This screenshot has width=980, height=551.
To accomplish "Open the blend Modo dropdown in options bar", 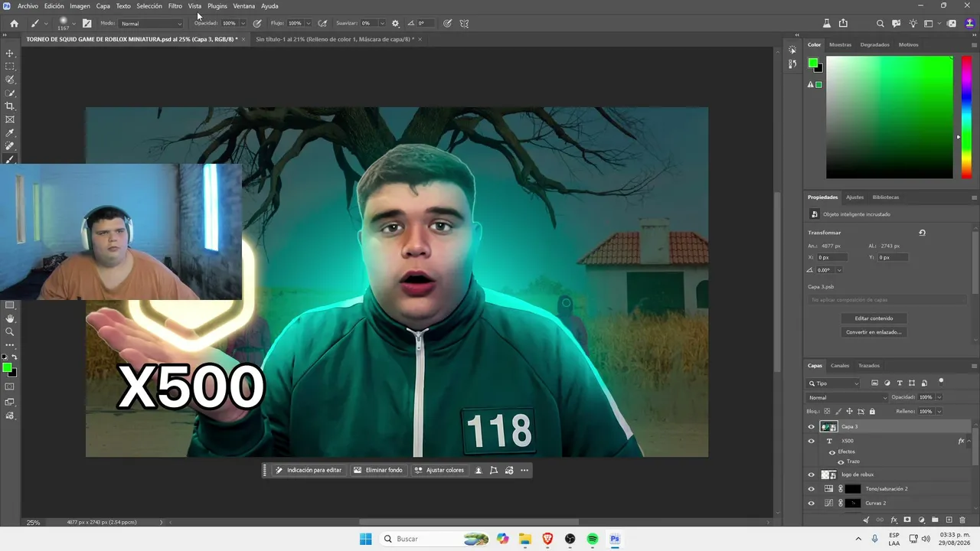I will point(151,24).
